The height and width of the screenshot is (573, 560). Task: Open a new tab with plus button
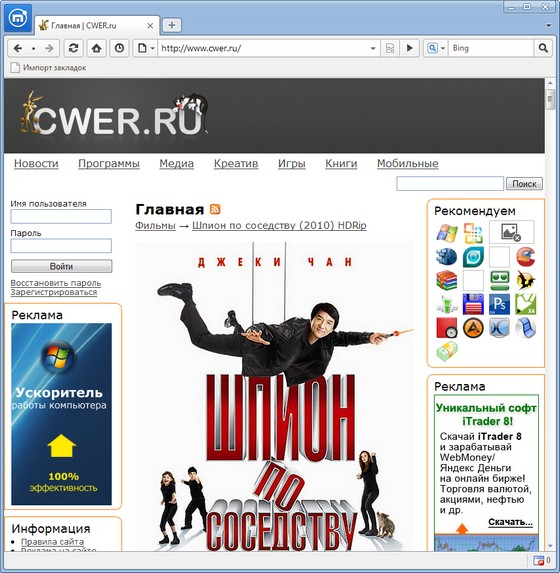[x=171, y=25]
